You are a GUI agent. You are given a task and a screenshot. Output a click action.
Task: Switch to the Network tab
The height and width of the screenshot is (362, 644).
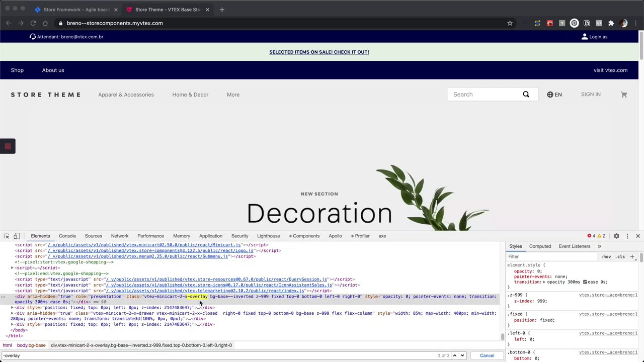pos(120,236)
